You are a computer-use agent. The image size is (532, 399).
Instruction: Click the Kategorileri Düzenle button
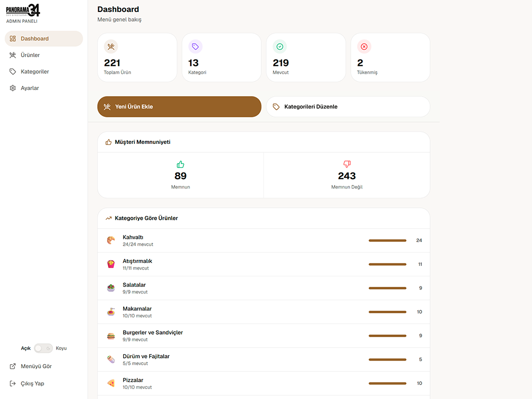click(x=348, y=107)
